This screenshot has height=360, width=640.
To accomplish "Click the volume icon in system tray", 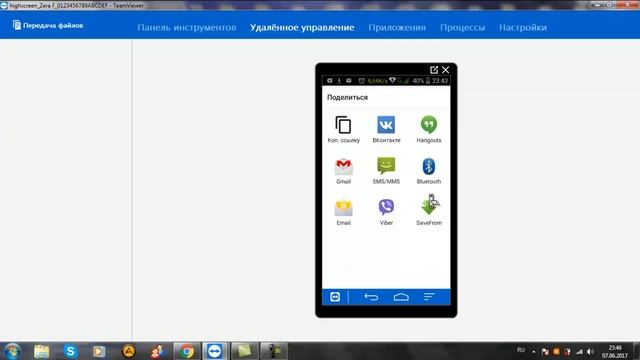I will [x=590, y=351].
